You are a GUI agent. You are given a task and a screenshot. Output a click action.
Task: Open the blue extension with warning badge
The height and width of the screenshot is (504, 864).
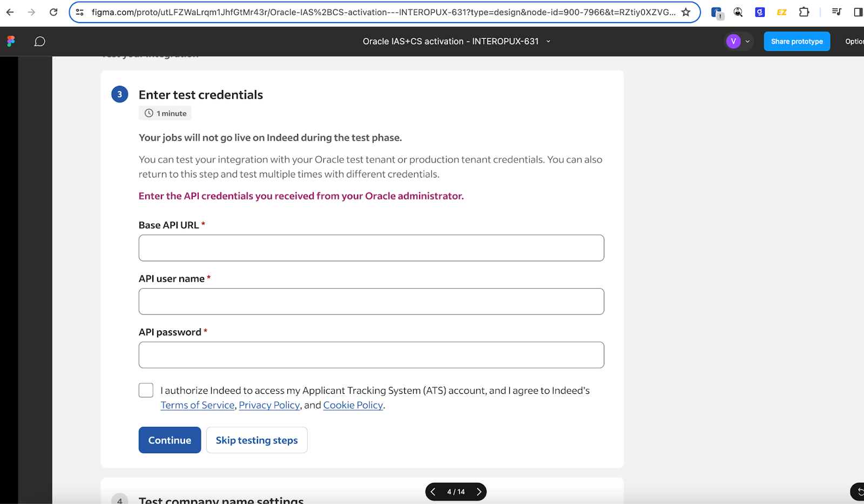[717, 12]
